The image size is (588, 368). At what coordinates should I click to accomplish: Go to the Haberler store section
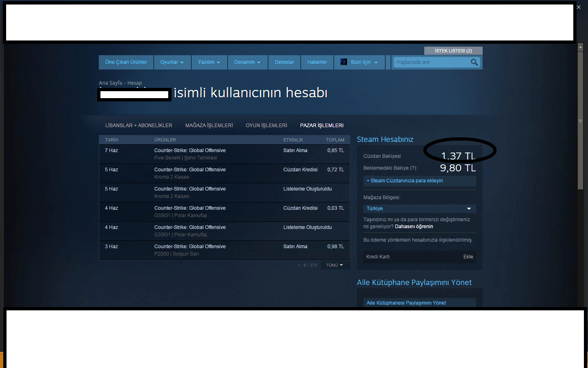point(317,62)
